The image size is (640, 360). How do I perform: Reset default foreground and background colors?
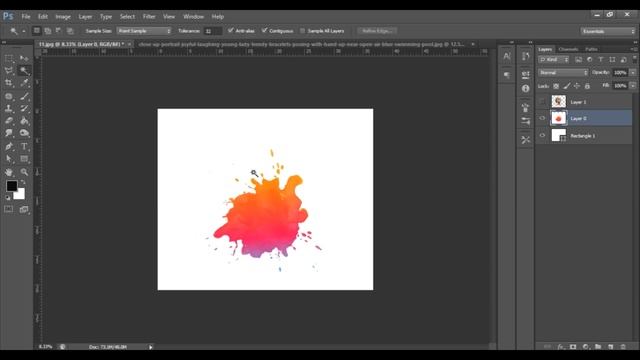tap(8, 198)
